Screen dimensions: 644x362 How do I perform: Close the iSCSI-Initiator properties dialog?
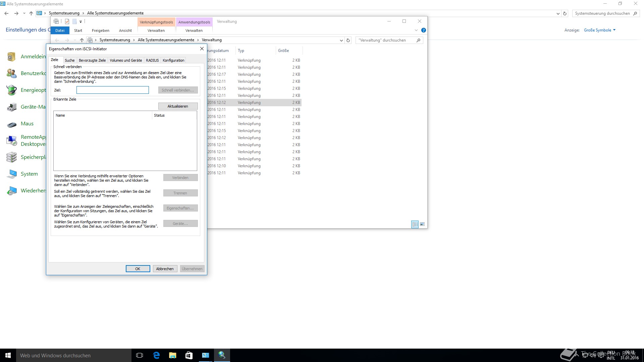pyautogui.click(x=202, y=49)
